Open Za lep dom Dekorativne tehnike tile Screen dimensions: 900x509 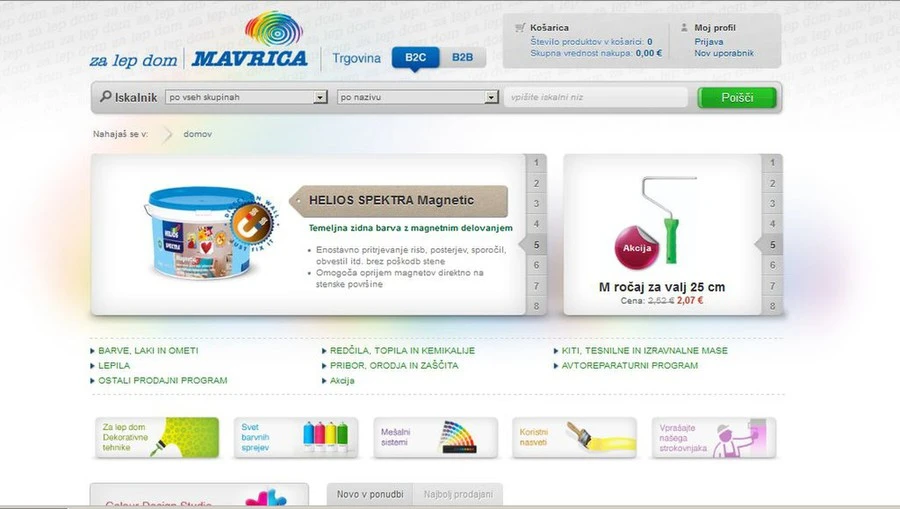pos(157,438)
